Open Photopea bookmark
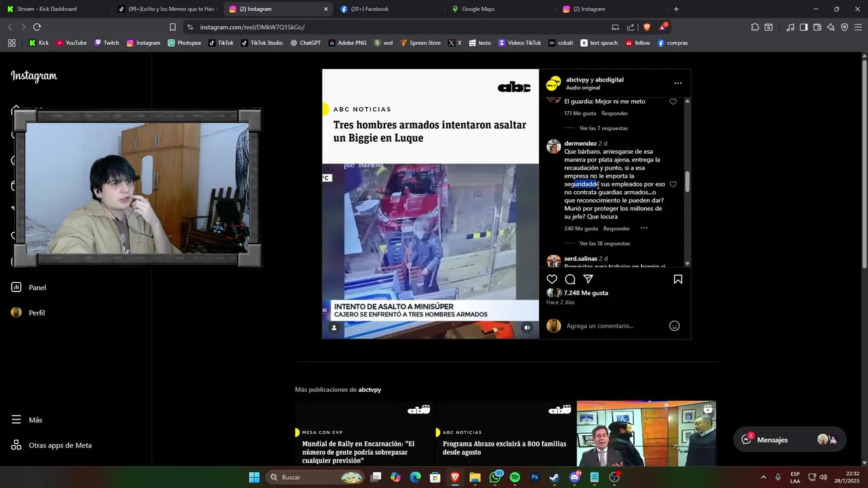Image resolution: width=868 pixels, height=488 pixels. [184, 43]
